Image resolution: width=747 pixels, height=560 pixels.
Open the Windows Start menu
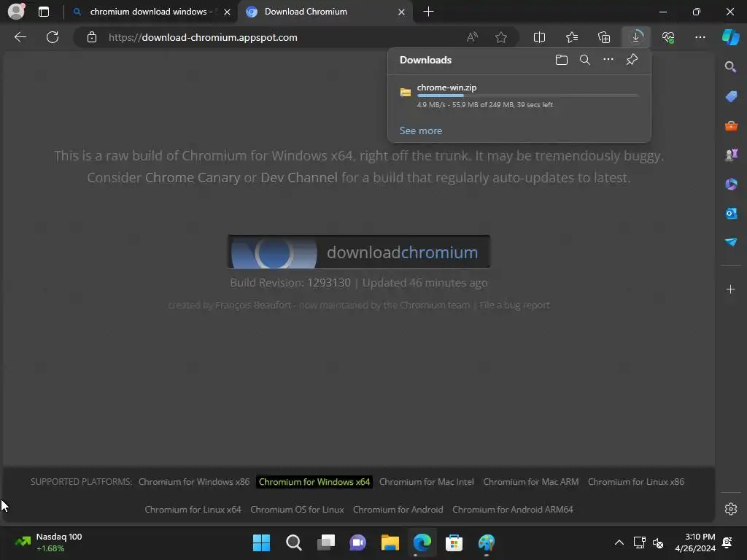pos(262,542)
